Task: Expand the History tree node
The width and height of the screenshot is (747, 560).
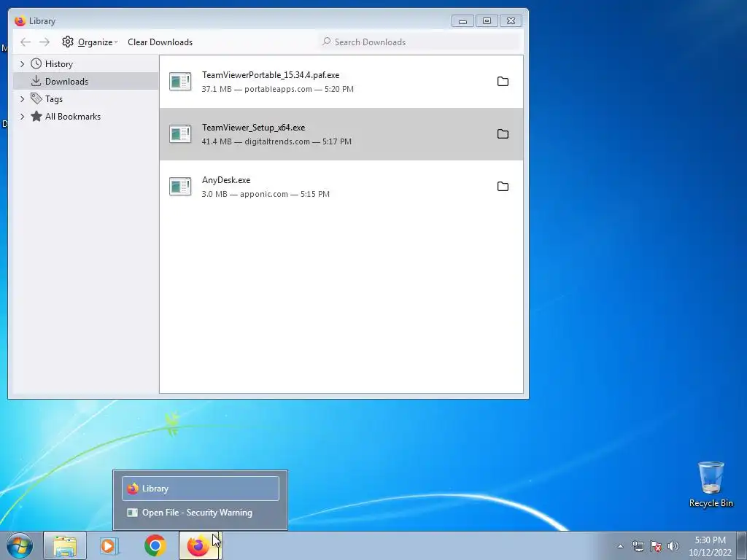Action: point(22,64)
